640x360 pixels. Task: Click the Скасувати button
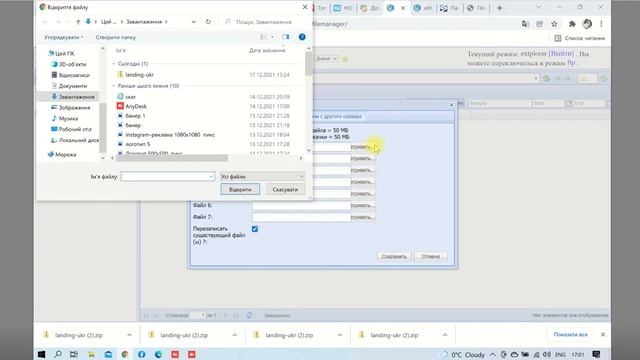285,189
